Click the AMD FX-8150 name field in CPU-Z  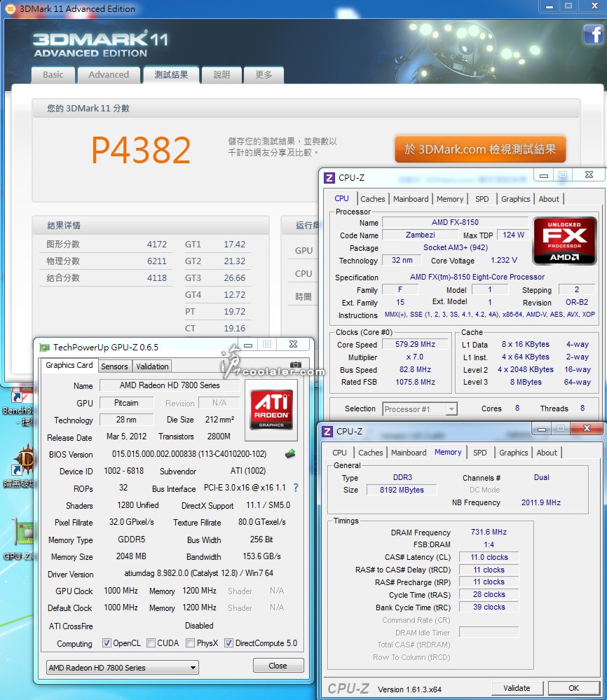click(455, 222)
